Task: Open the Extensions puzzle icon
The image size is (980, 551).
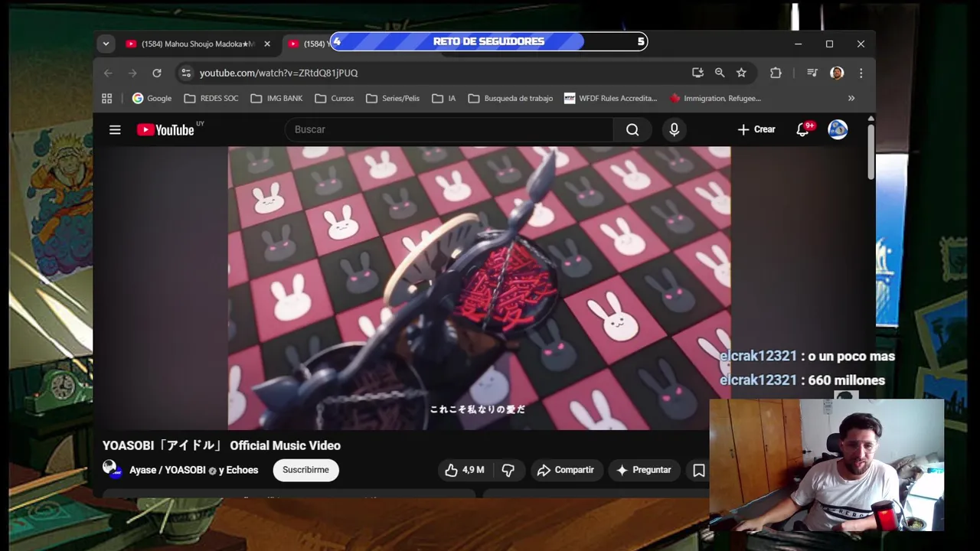Action: (x=776, y=73)
